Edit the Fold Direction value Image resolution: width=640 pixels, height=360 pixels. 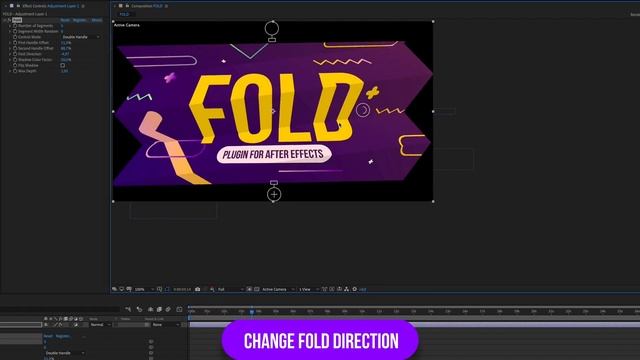(x=64, y=54)
